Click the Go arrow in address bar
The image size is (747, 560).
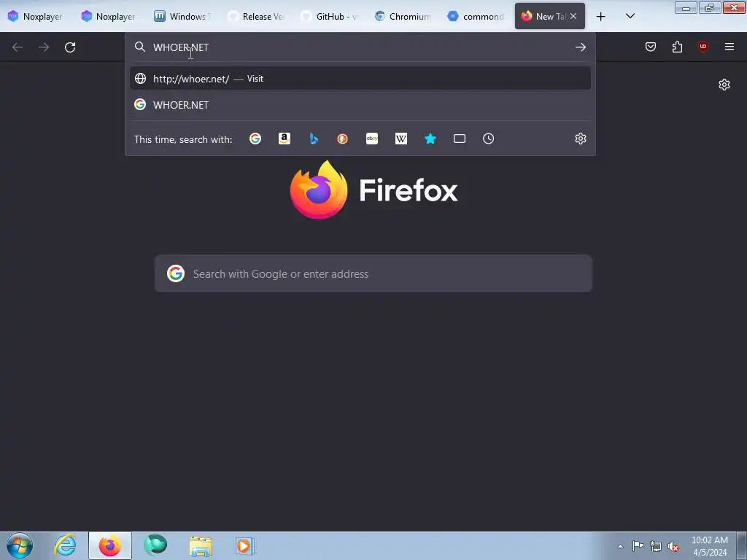coord(580,47)
